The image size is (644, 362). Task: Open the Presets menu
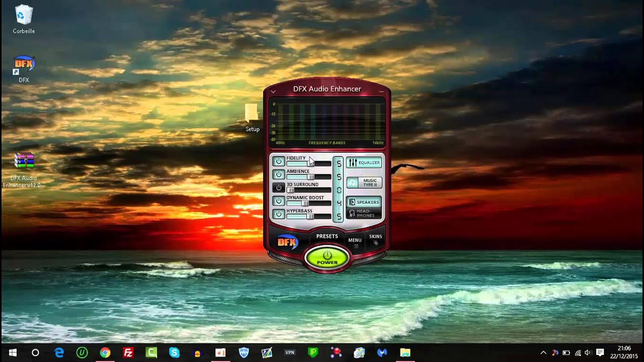(x=327, y=236)
